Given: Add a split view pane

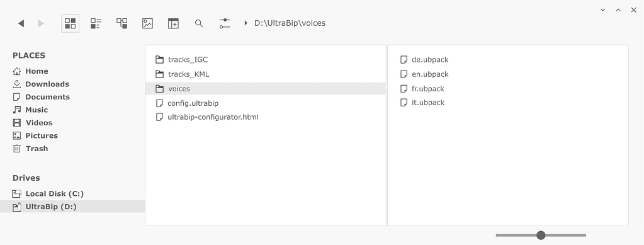Looking at the screenshot, I should 173,23.
